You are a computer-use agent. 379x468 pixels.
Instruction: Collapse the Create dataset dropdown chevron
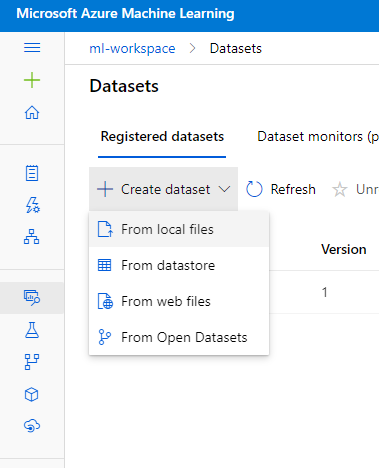coord(225,189)
